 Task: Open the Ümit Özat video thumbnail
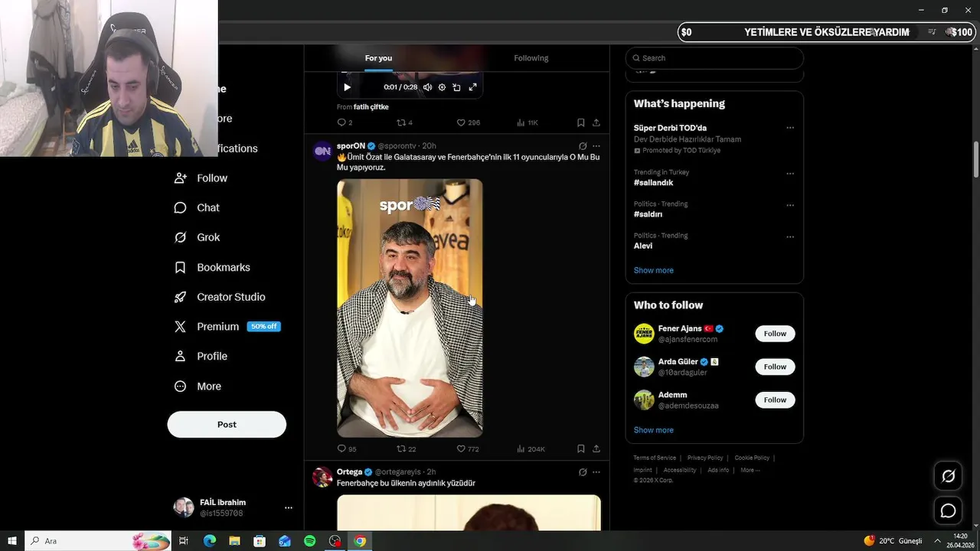(410, 308)
